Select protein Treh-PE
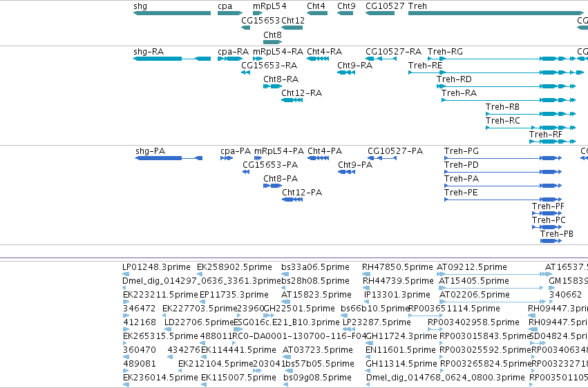 coord(503,200)
